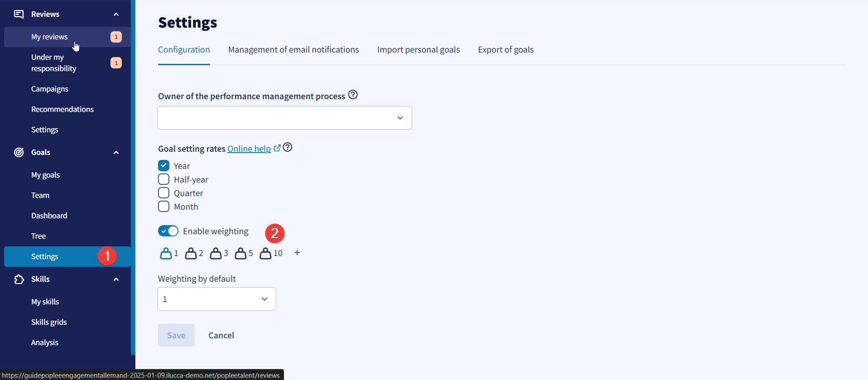Select the weight 1 icon
Viewport: 868px width, 380px height.
point(166,253)
